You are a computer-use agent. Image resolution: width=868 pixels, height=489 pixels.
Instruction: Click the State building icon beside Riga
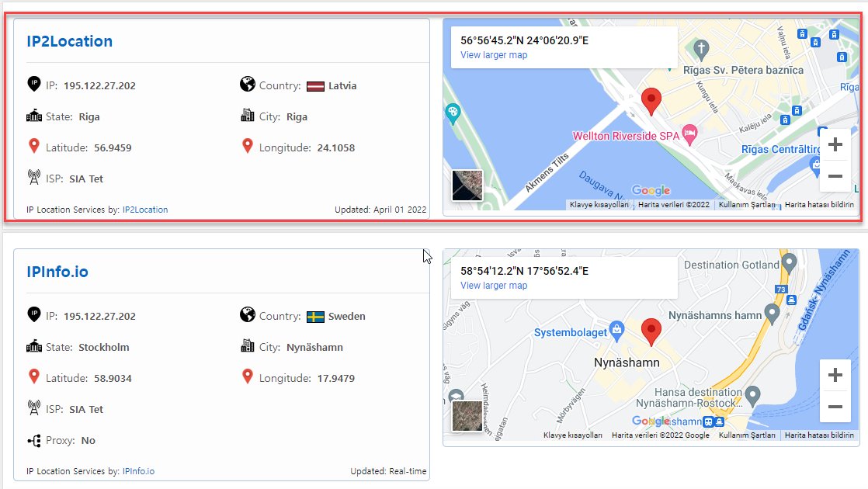33,116
